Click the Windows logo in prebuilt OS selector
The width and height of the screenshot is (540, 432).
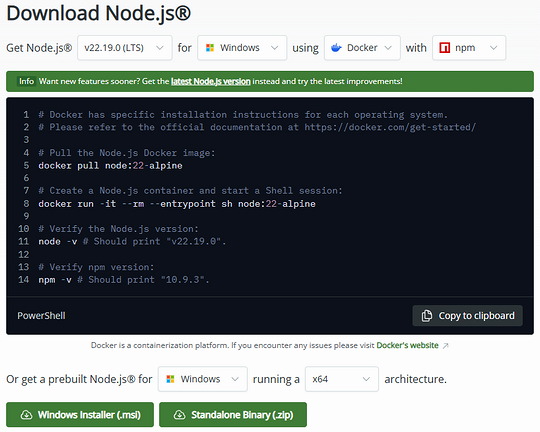pos(170,379)
